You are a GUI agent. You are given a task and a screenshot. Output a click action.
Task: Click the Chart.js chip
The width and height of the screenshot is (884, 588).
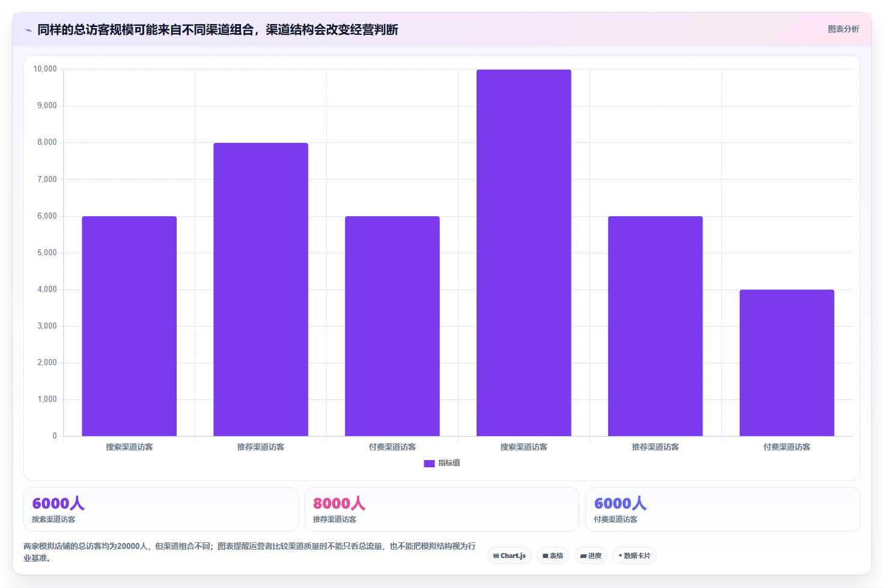(510, 556)
